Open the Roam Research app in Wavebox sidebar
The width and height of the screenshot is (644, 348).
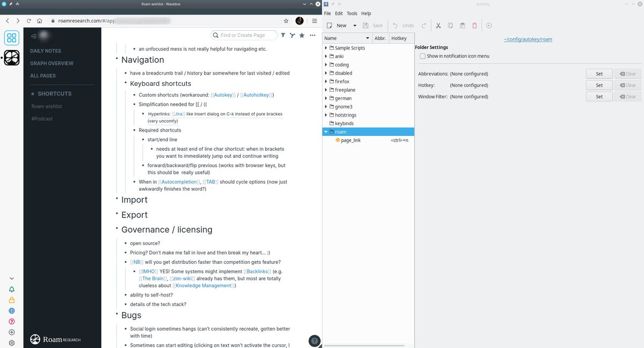coord(12,57)
